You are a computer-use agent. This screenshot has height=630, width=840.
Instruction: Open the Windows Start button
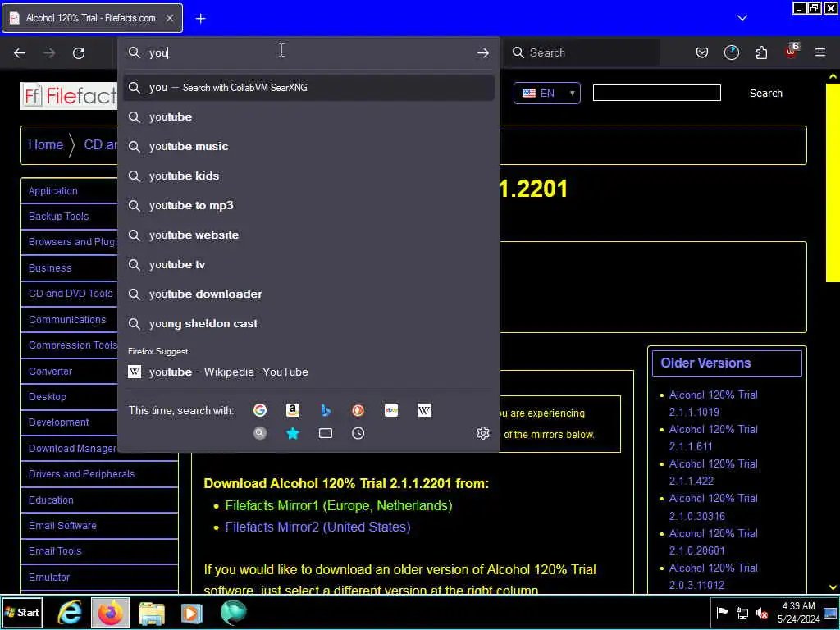coord(22,612)
